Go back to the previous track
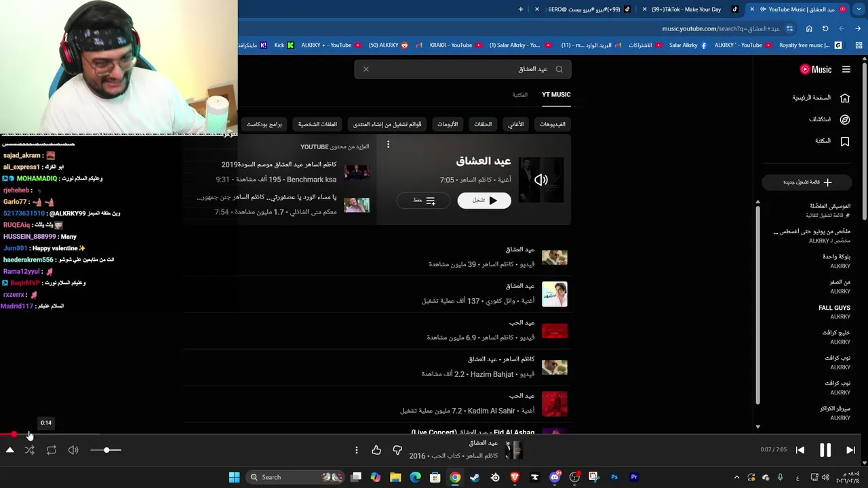The width and height of the screenshot is (868, 488). pyautogui.click(x=800, y=450)
